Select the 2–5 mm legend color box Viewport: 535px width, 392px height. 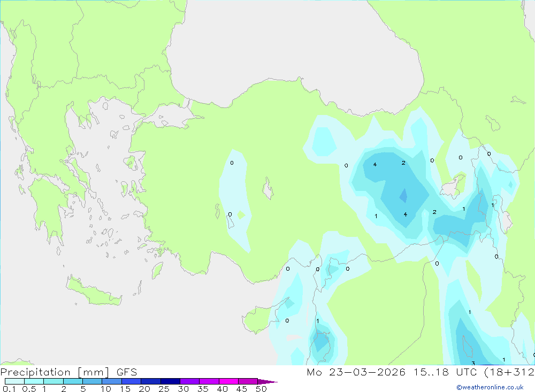click(73, 381)
